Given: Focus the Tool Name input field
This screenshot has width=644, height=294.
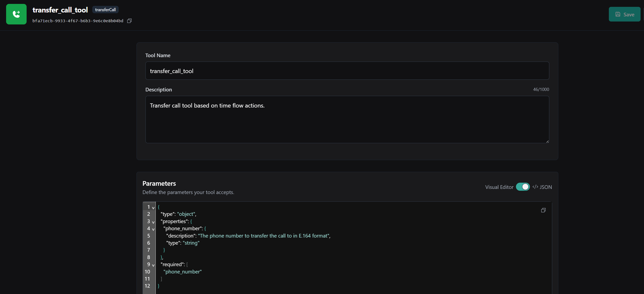Looking at the screenshot, I should coord(347,71).
